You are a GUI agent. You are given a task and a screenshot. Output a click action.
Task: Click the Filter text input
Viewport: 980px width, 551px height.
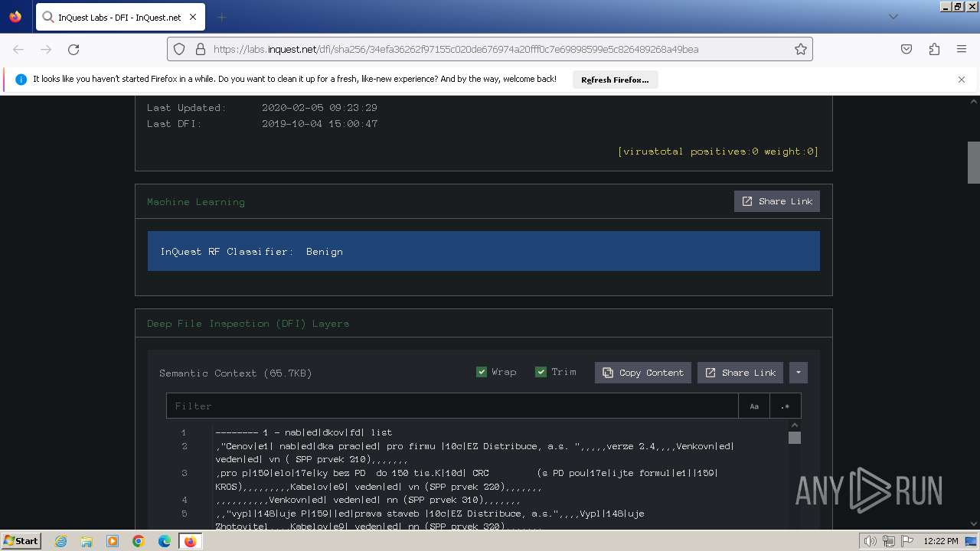(x=452, y=406)
